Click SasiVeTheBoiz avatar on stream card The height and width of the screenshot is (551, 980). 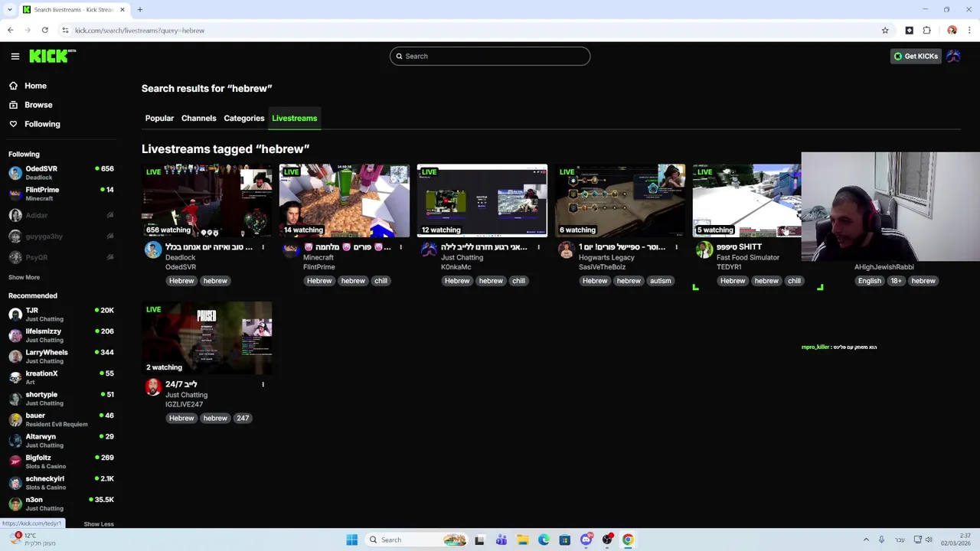(x=567, y=249)
